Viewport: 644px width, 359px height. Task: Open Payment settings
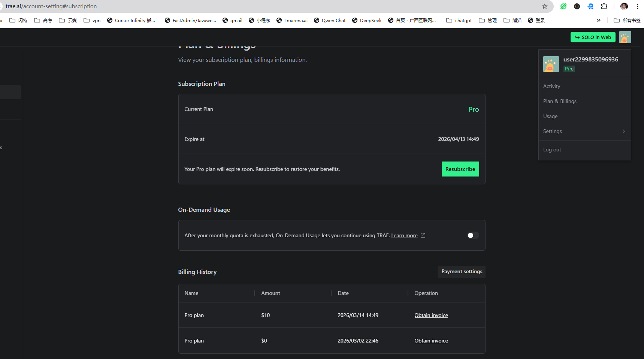click(x=462, y=272)
